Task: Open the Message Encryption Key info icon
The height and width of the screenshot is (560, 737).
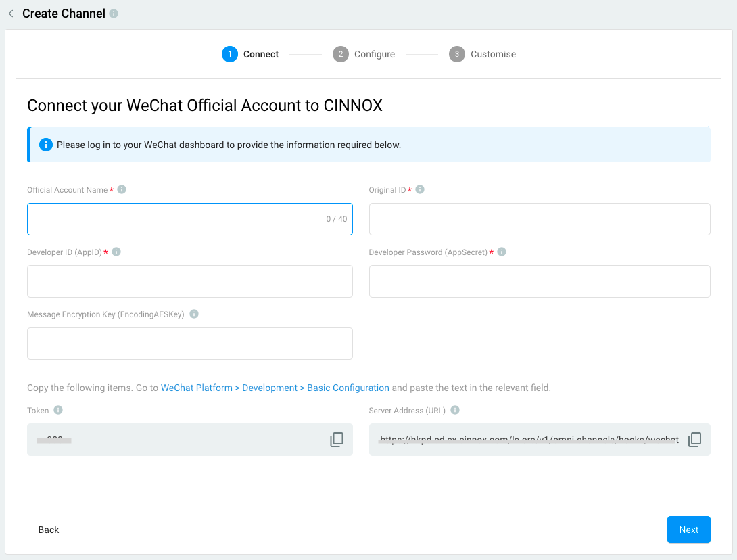Action: [194, 314]
